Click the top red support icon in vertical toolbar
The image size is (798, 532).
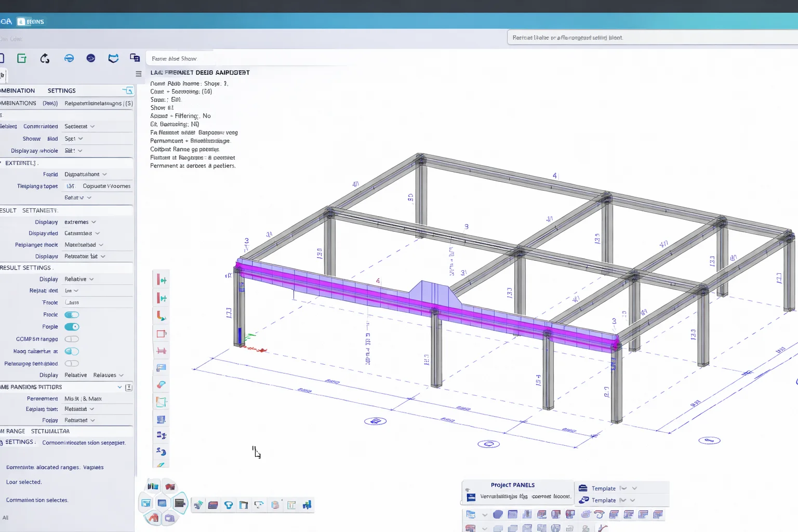coord(162,281)
